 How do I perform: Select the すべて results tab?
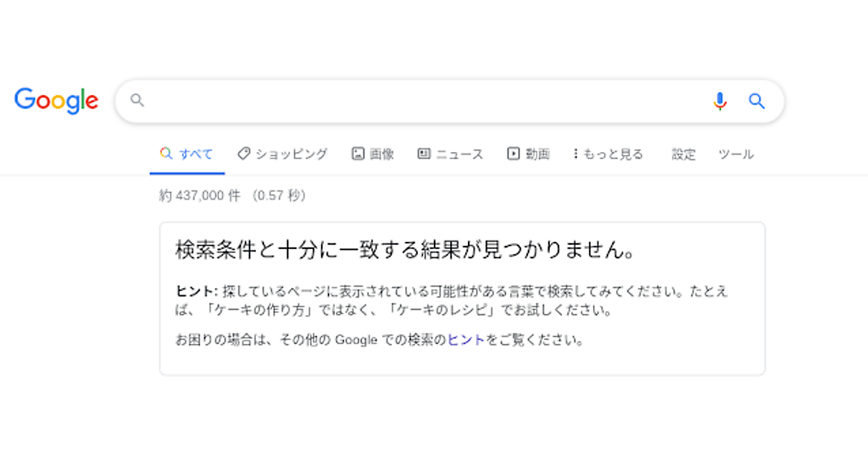pos(196,154)
